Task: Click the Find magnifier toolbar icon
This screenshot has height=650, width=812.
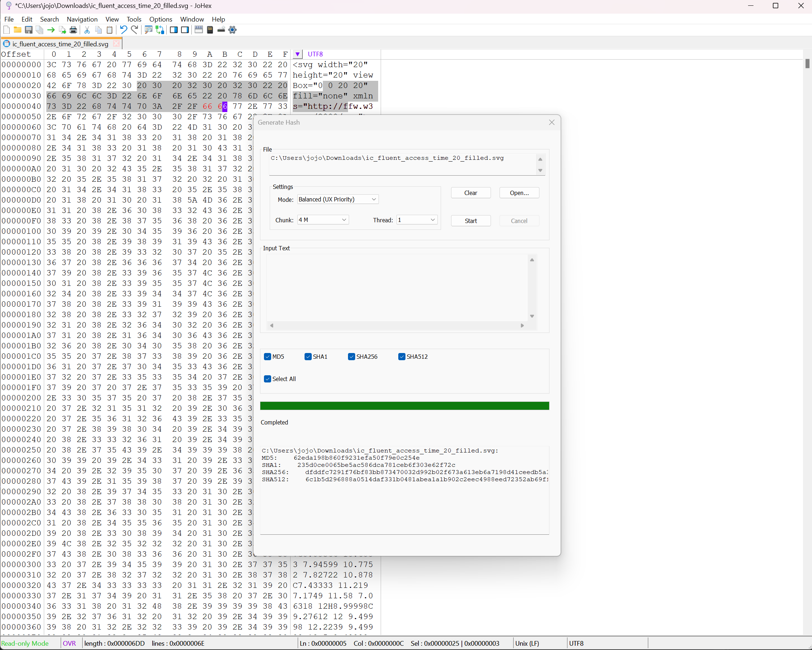Action: (148, 30)
